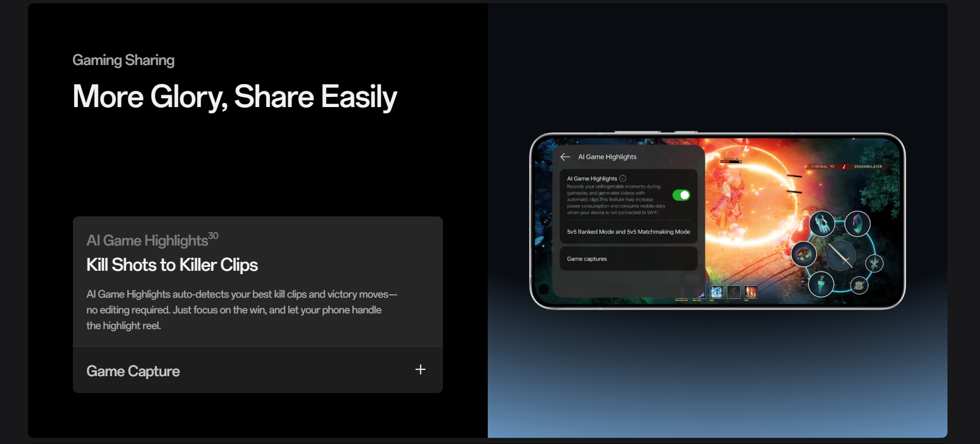Select the fire ability thumbnail in bottom bar
Image resolution: width=980 pixels, height=444 pixels.
tap(751, 292)
